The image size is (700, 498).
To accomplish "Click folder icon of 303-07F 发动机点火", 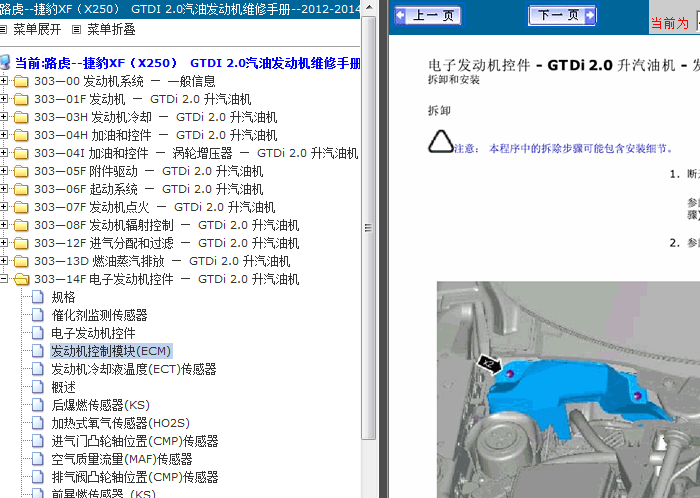I will 21,207.
